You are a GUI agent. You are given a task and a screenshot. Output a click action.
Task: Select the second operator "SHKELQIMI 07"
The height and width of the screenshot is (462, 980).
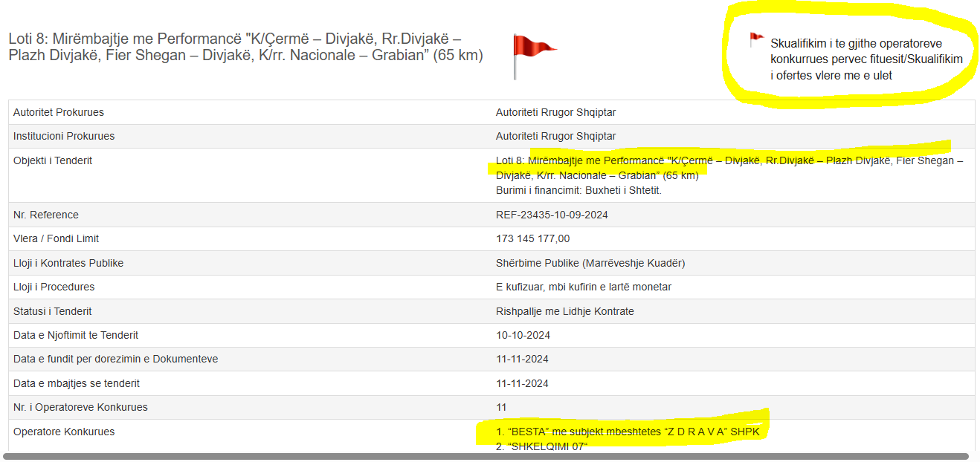541,446
